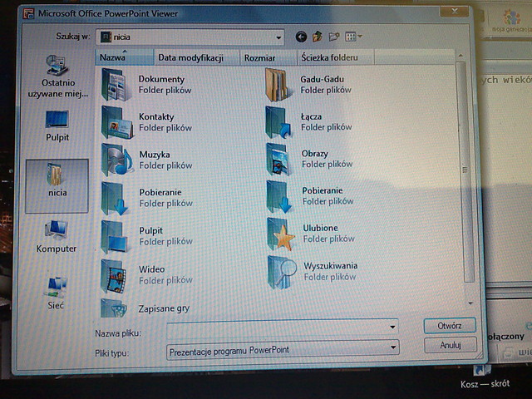Viewport: 532px width, 399px height.
Task: Select the Pobieranie folder icon beside Muzyka
Action: (115, 198)
